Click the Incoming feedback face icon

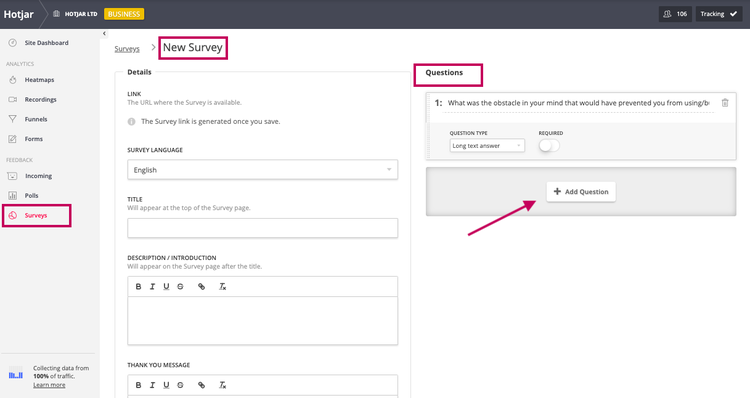(13, 176)
